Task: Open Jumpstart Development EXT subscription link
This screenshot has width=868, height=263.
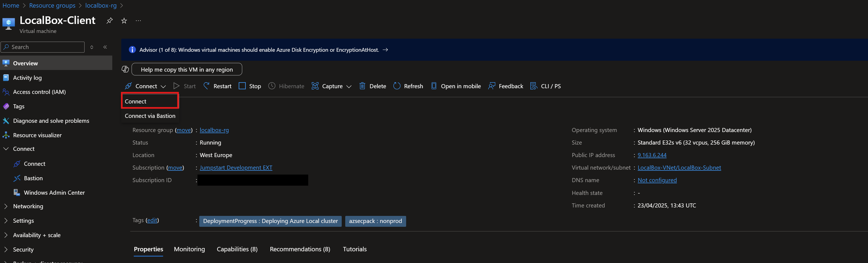Action: [236, 168]
